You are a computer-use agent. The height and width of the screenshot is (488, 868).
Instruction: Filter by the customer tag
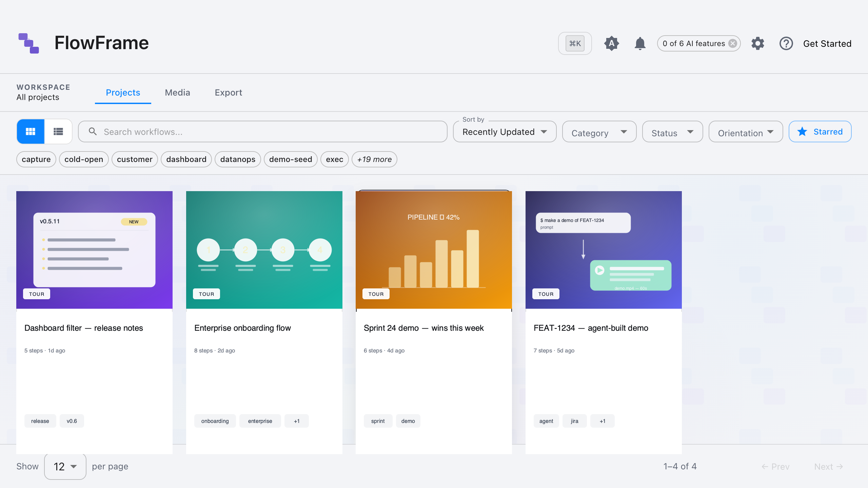point(135,159)
